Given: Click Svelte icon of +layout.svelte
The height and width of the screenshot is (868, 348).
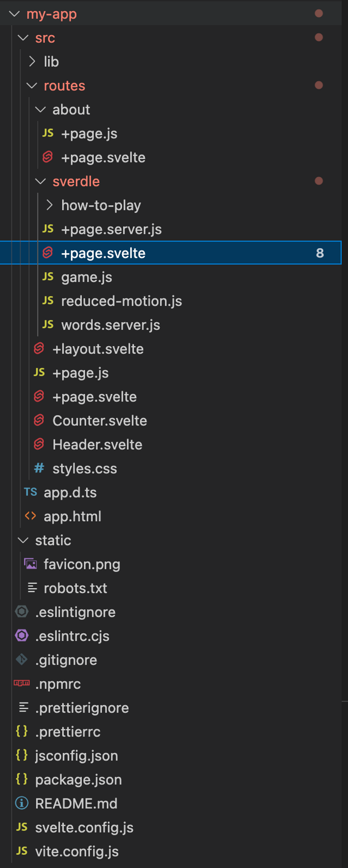Looking at the screenshot, I should [x=39, y=349].
